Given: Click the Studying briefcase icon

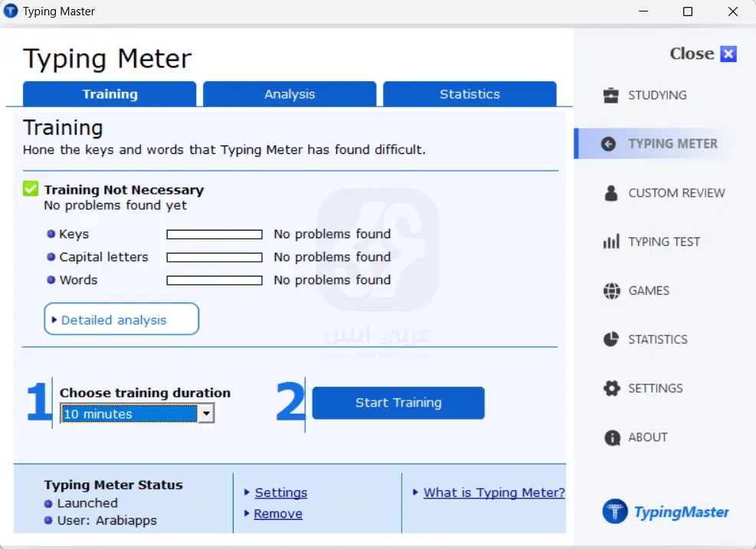Looking at the screenshot, I should (x=610, y=96).
